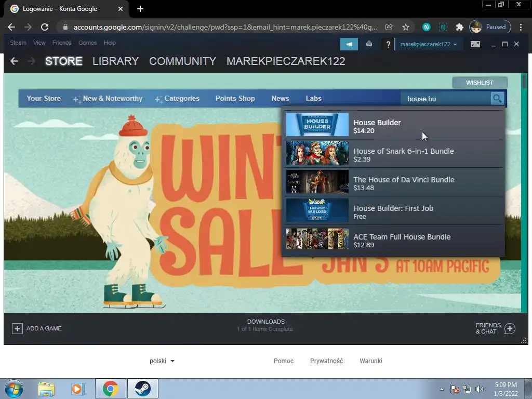Show hidden tray icons arrow
Screen dimensions: 532x399
coord(442,389)
